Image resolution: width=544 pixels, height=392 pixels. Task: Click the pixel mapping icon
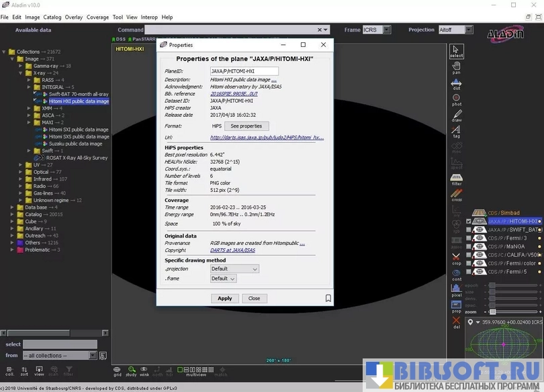[x=456, y=290]
